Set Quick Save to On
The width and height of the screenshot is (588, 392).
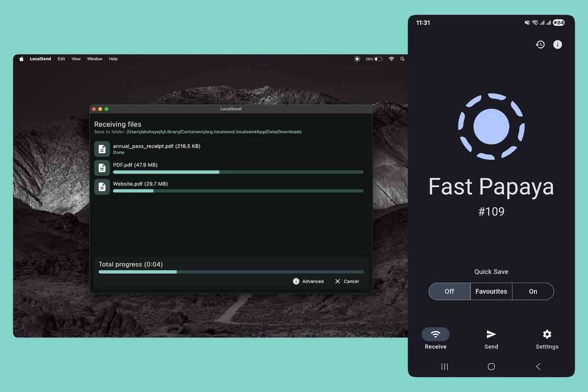(x=533, y=291)
